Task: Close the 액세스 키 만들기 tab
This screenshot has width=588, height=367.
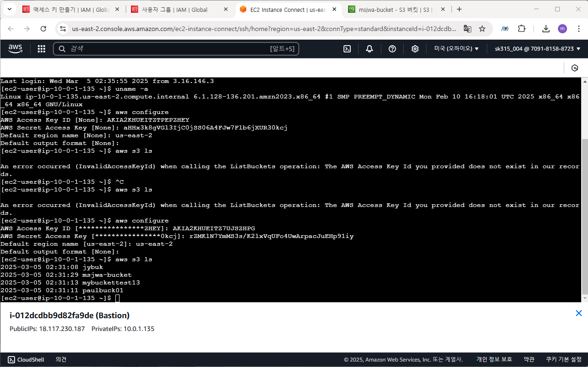Action: point(117,10)
